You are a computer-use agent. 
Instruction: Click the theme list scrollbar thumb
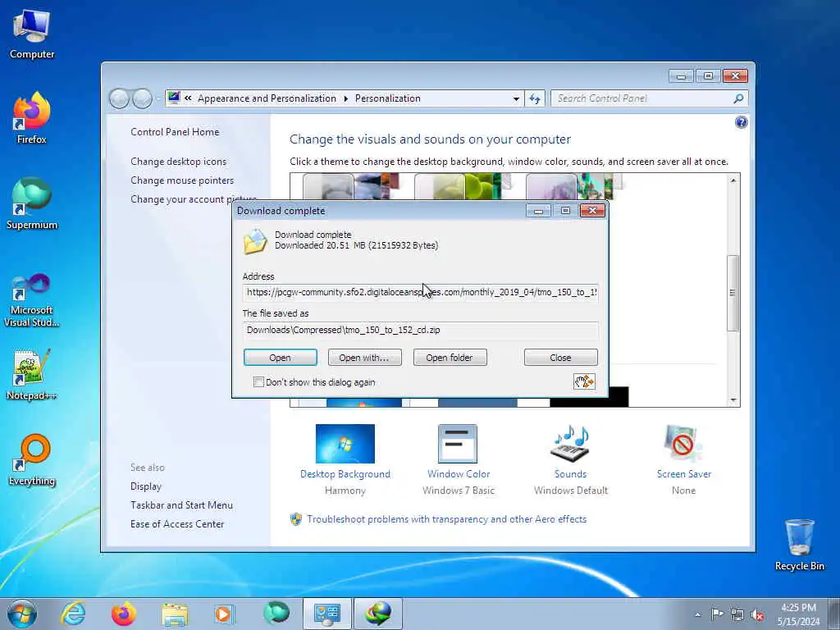(x=733, y=293)
